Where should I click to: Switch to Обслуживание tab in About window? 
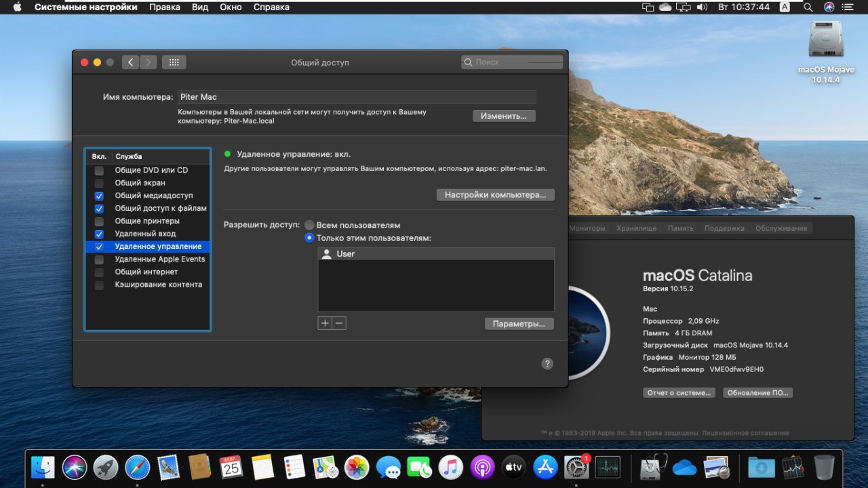pyautogui.click(x=781, y=228)
